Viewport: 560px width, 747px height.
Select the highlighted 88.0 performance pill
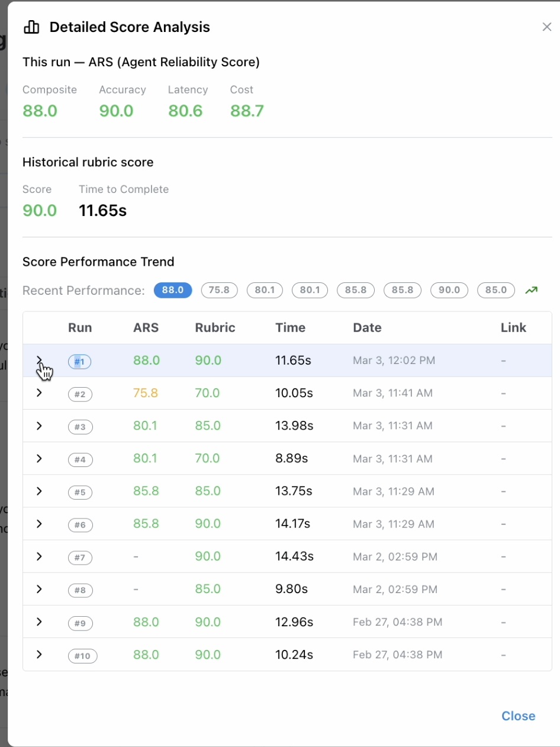(173, 290)
